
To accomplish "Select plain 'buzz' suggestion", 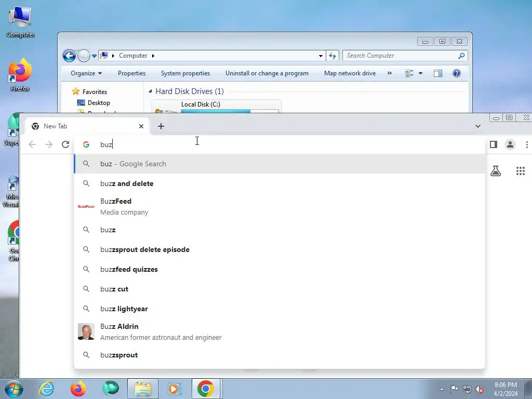I will 280,230.
